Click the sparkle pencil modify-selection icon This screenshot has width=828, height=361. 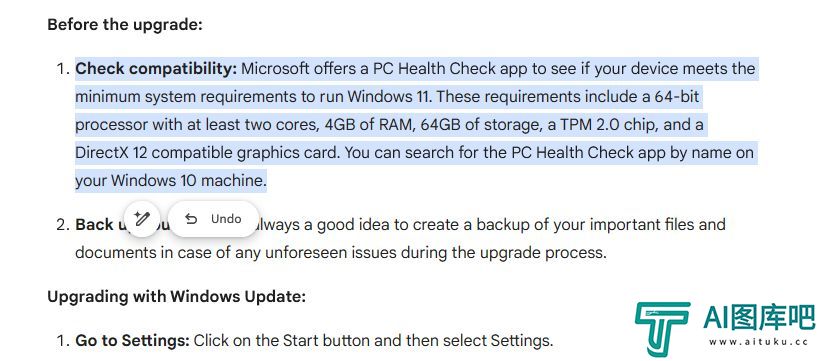(141, 218)
